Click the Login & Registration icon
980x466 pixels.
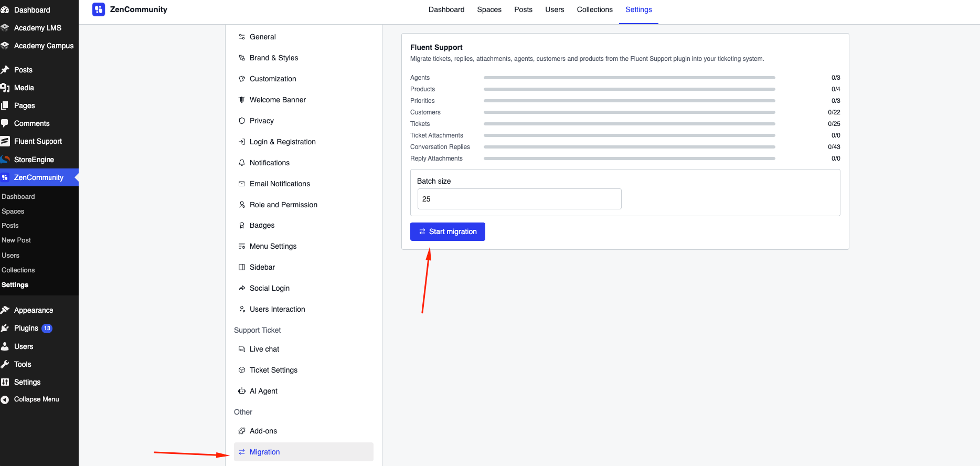(x=242, y=142)
